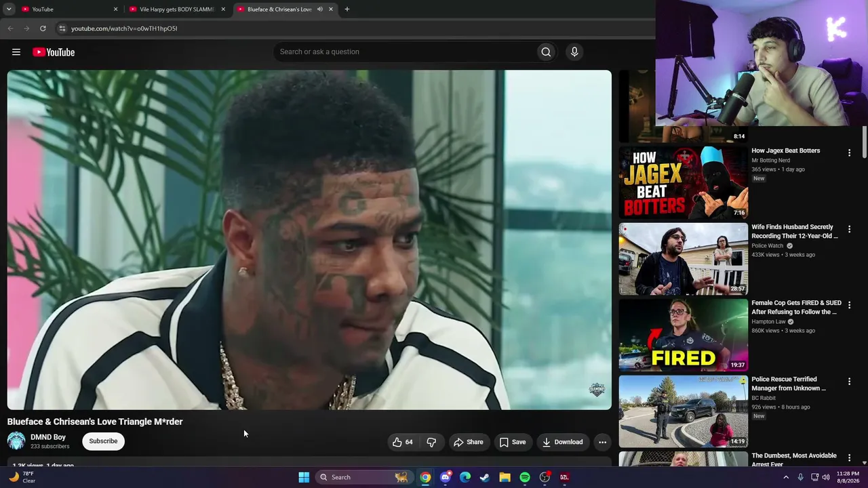
Task: Subscribe to DMND Boy channel
Action: tap(103, 441)
